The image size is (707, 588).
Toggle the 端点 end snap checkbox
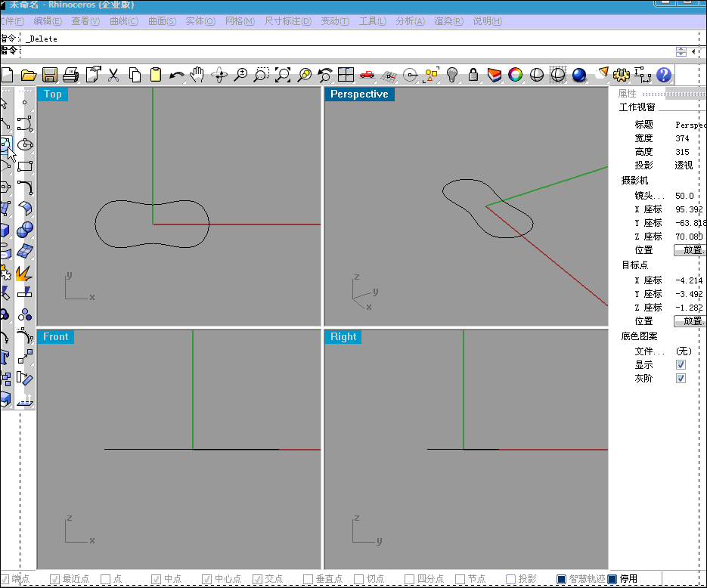click(5, 579)
